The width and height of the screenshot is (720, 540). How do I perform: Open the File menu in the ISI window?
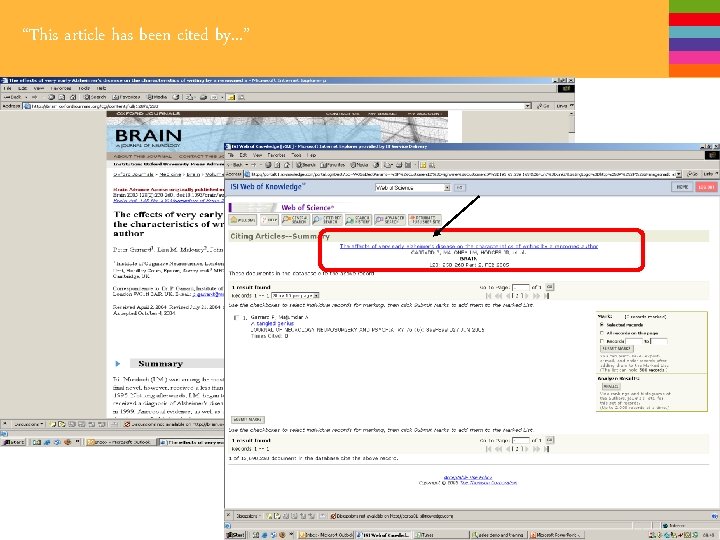click(x=231, y=155)
